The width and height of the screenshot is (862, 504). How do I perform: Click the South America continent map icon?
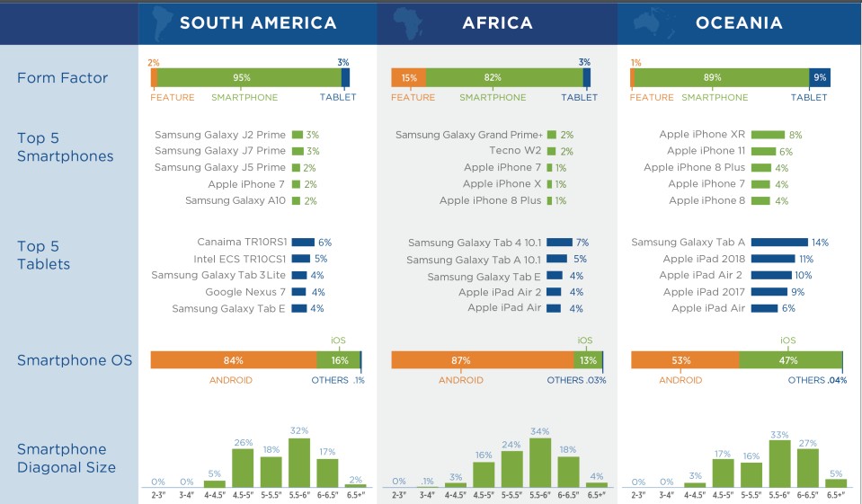(163, 23)
